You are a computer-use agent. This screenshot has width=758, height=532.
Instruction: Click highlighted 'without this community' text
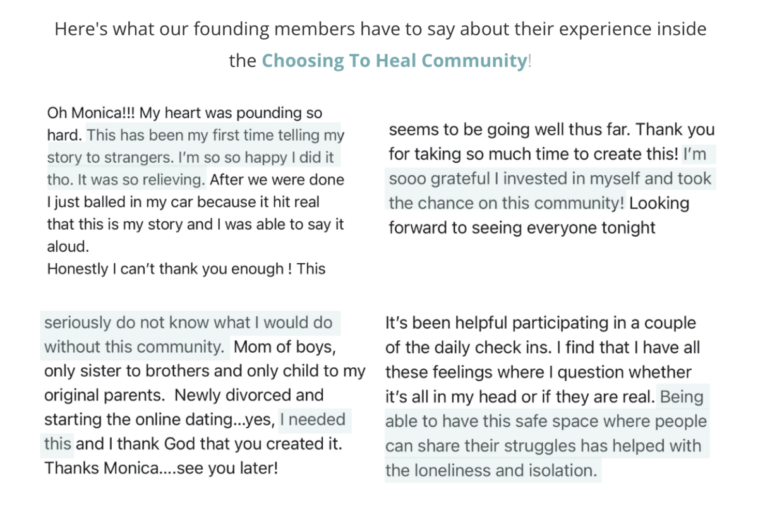(x=134, y=346)
